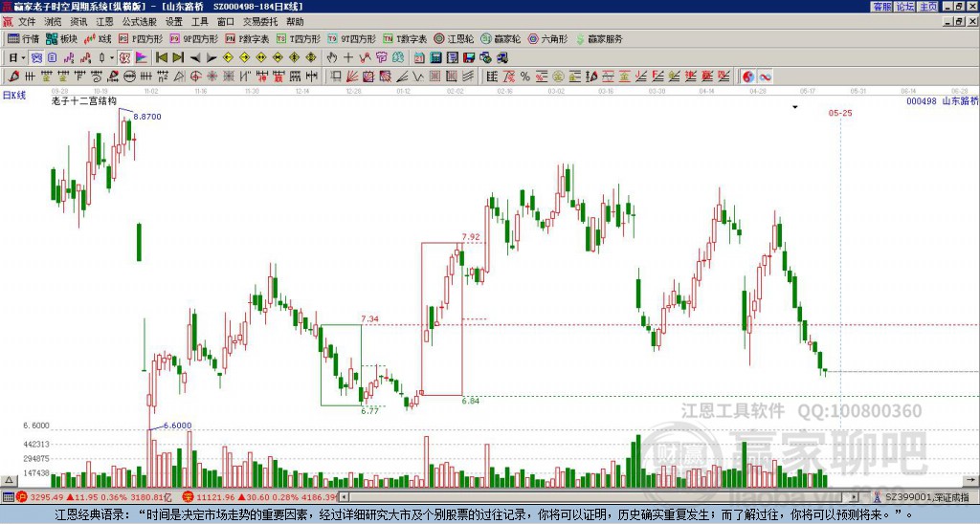Open the 六角形 hexagon tool
This screenshot has height=524, width=980.
click(x=547, y=38)
